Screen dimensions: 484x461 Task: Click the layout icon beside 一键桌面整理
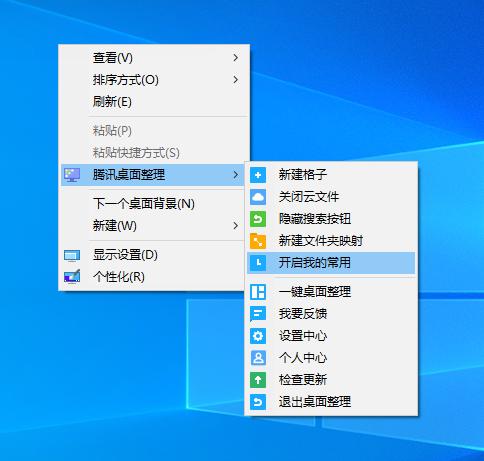258,292
